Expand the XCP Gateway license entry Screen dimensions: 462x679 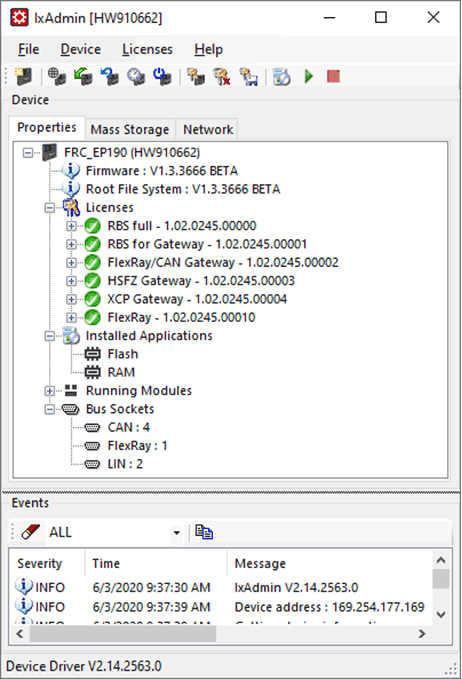click(x=71, y=299)
